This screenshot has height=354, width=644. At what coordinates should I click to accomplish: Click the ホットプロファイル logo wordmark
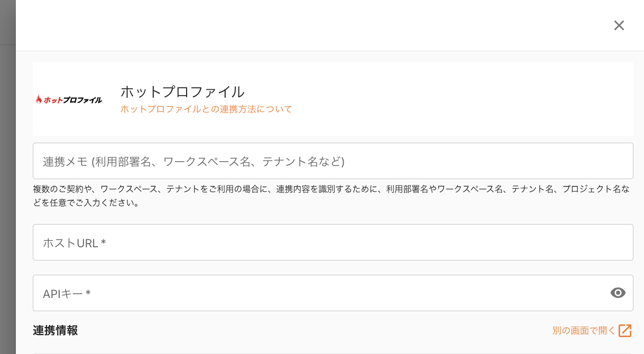(73, 100)
